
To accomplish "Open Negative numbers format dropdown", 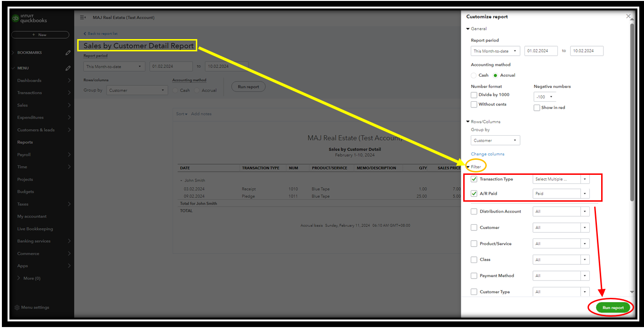I will (x=545, y=97).
